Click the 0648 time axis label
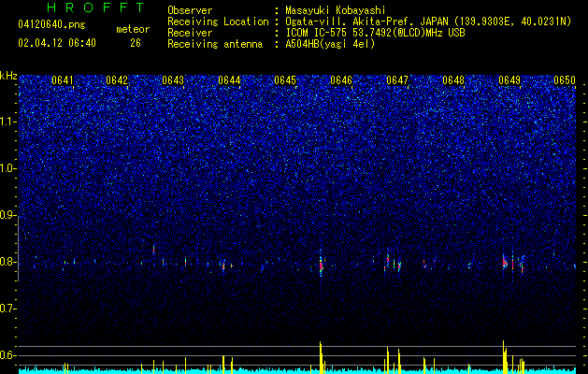588x374 pixels. (x=453, y=80)
